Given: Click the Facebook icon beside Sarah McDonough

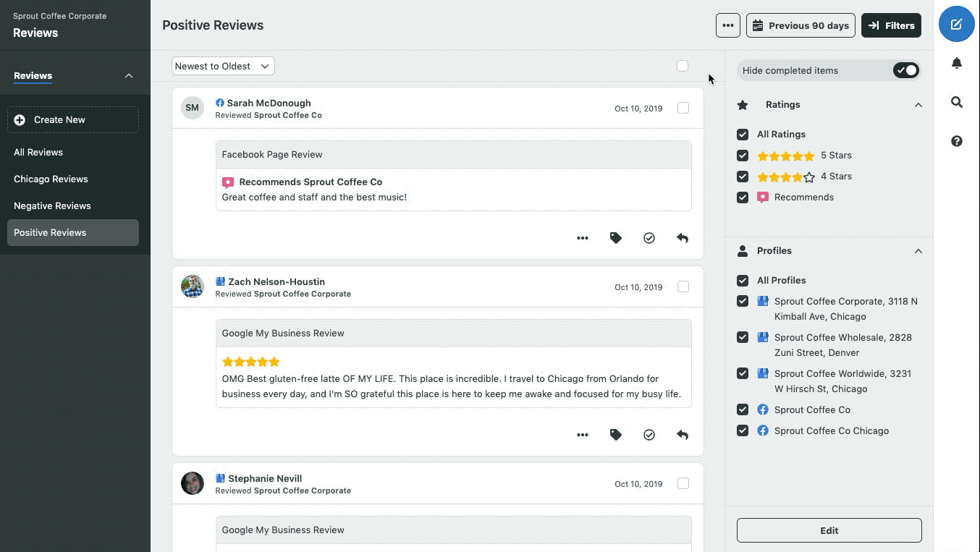Looking at the screenshot, I should 220,103.
